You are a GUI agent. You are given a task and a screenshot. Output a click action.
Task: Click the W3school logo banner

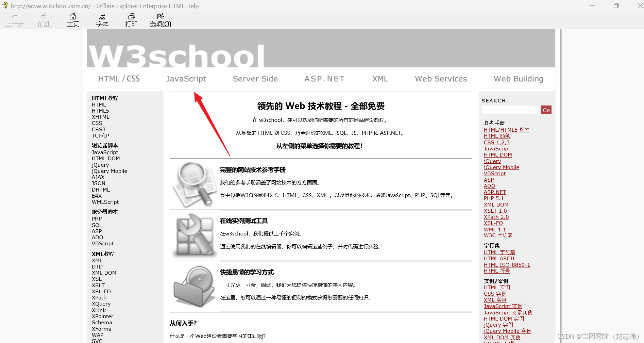point(321,48)
